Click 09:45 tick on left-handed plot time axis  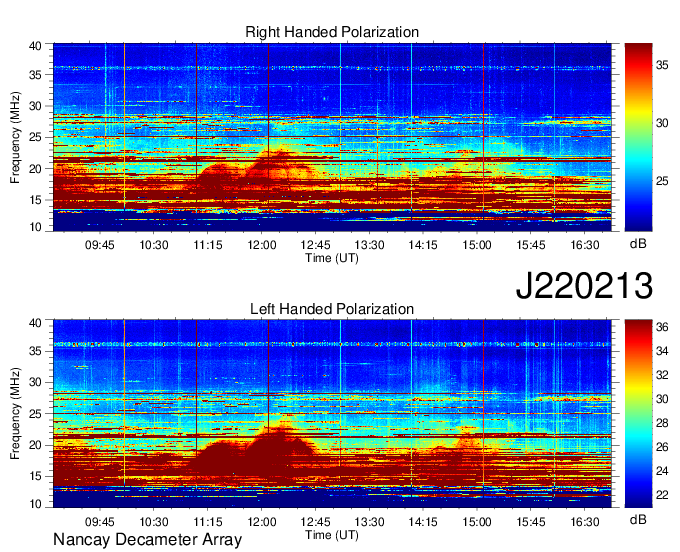100,522
